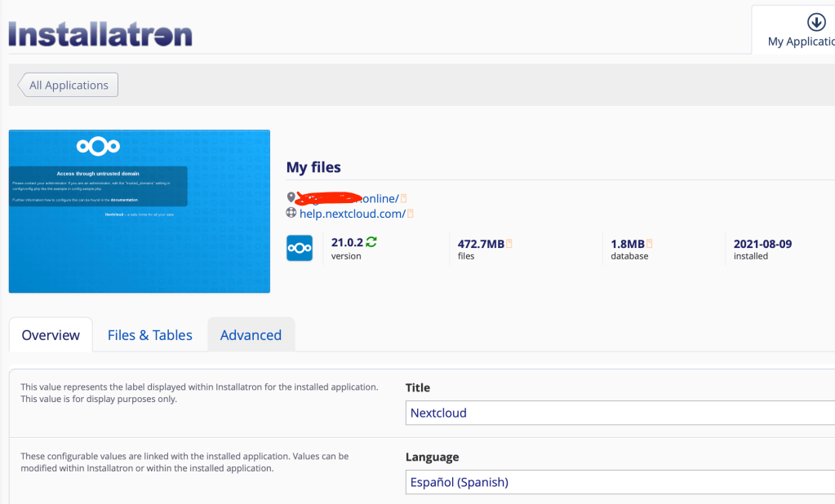The image size is (835, 504).
Task: Click the small icon after the .online/ link
Action: click(x=403, y=198)
